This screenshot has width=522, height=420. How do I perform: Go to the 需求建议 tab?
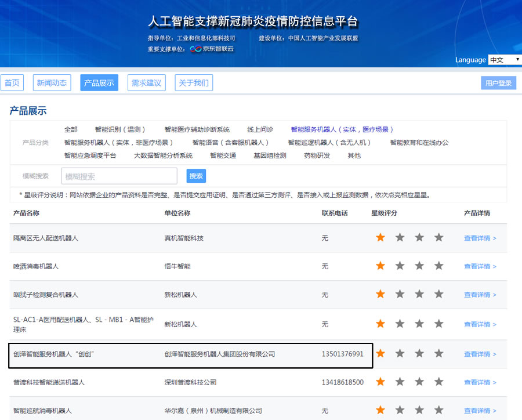coord(146,83)
